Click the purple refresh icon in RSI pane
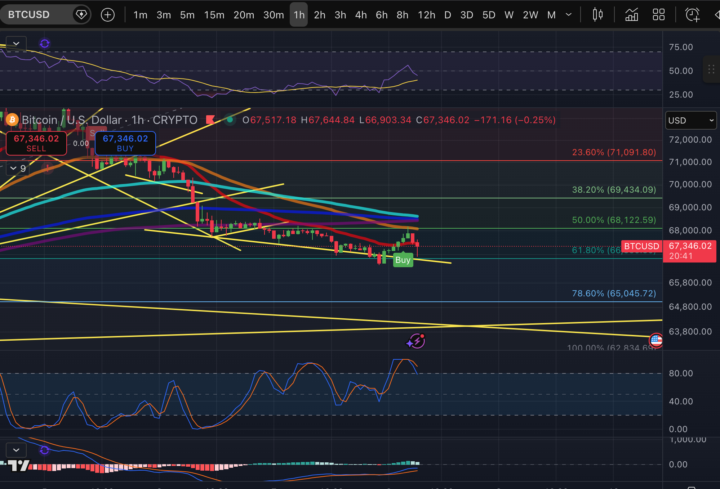 click(45, 44)
